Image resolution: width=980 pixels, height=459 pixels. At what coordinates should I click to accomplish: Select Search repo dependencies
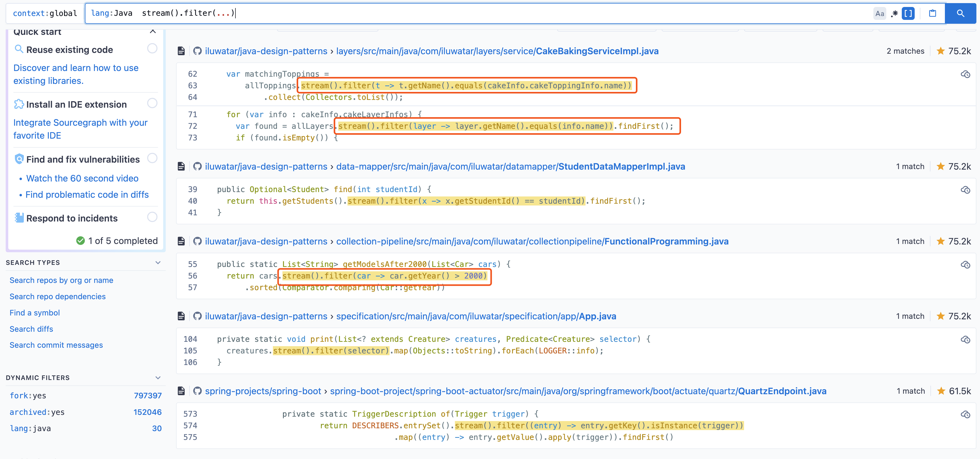(58, 297)
